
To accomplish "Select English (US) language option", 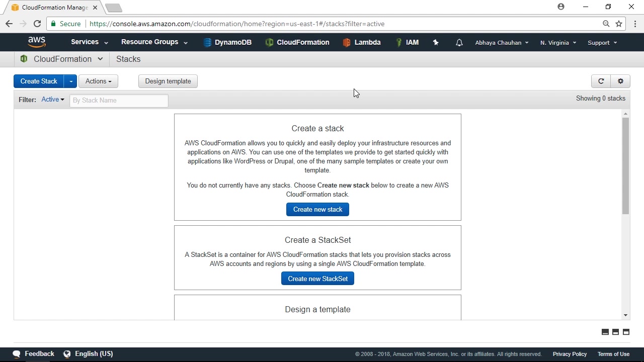I will (94, 354).
